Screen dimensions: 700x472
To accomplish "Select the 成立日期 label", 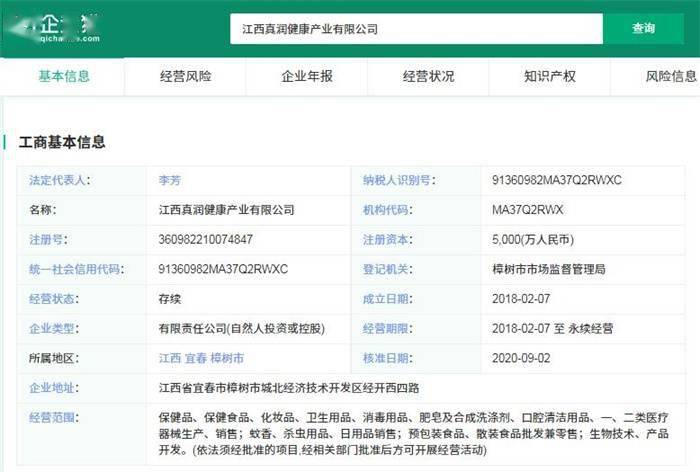I will point(388,299).
